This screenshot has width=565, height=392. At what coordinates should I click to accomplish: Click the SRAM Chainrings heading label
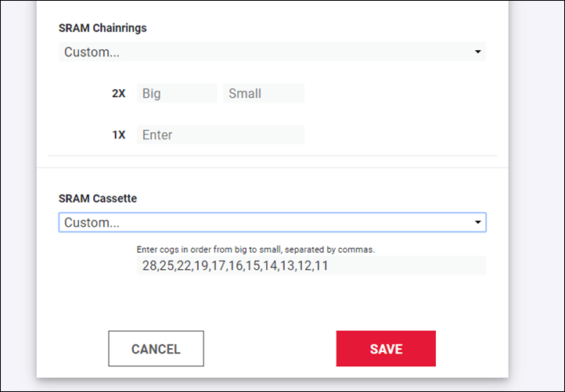(x=103, y=28)
